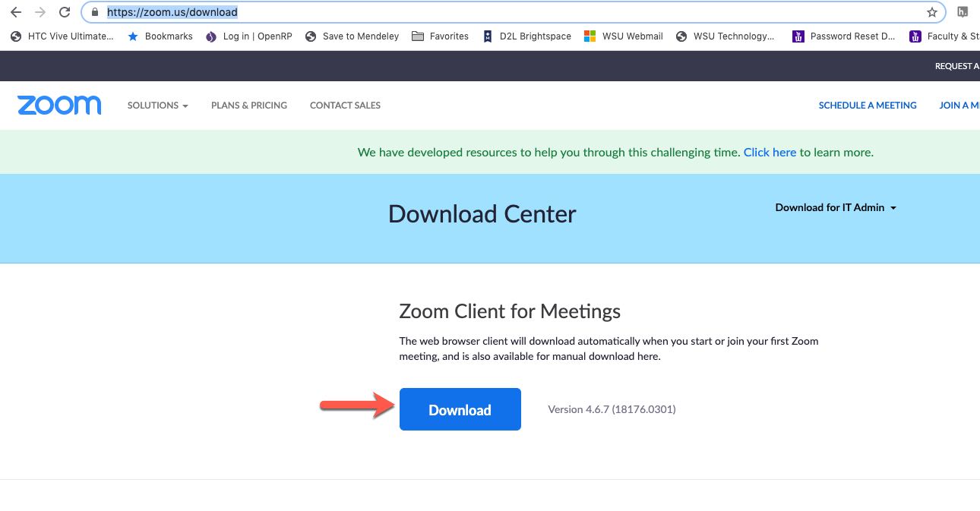Click the Zoom logo
Viewport: 980px width, 511px height.
pos(59,105)
